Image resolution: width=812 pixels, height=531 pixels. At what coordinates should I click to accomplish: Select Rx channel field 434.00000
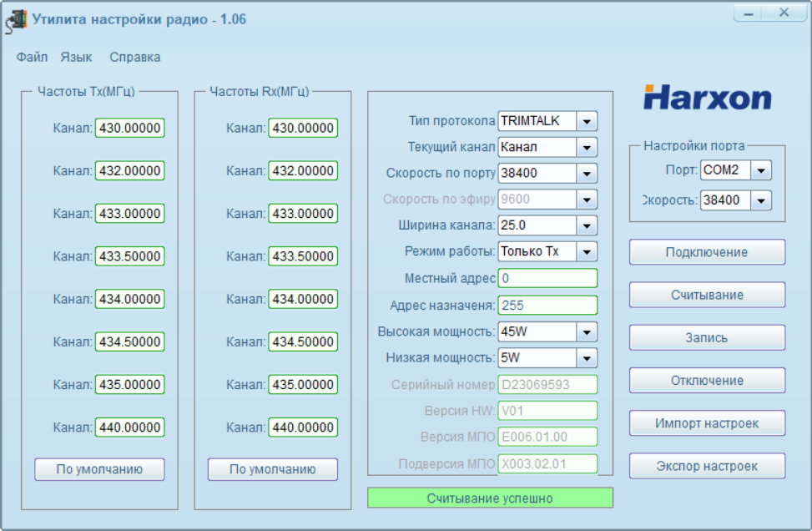pos(303,299)
